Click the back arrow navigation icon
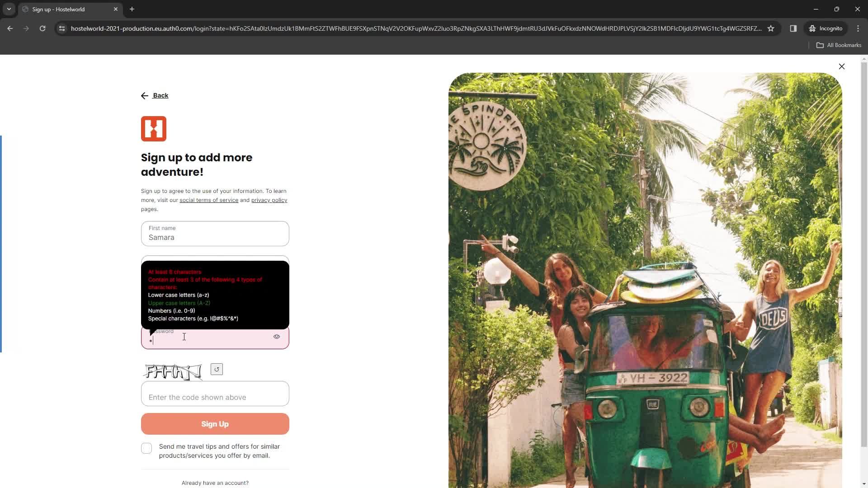 [x=144, y=95]
